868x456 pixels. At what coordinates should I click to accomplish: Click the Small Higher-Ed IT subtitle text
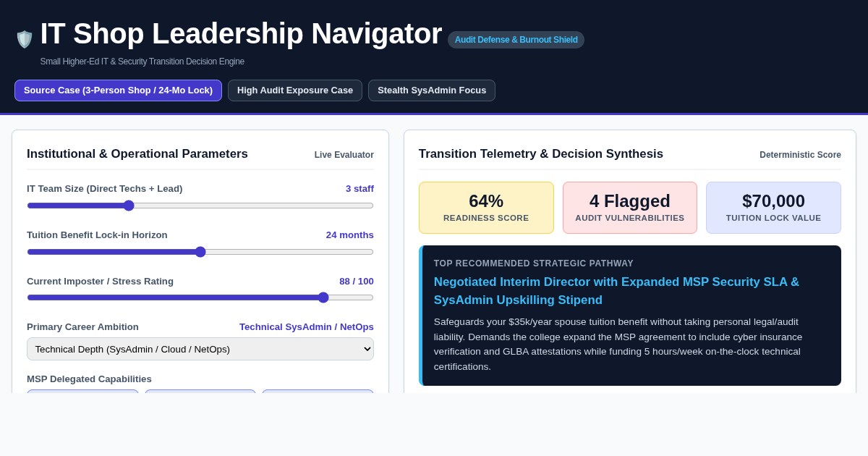tap(142, 62)
